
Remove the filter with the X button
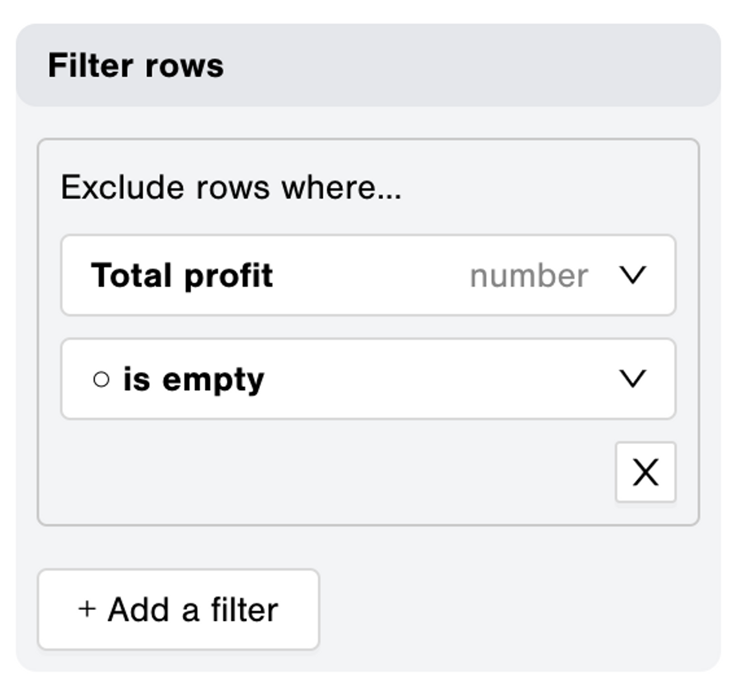(x=644, y=473)
